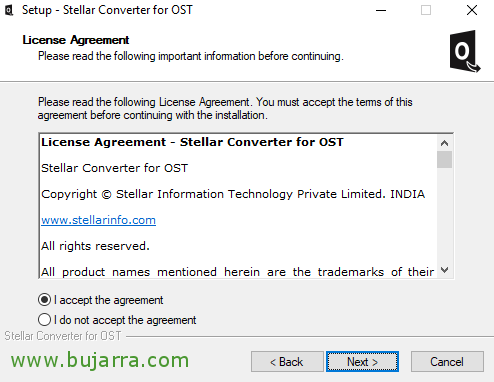
Task: Select 'I accept the agreement' radio button
Action: point(44,300)
